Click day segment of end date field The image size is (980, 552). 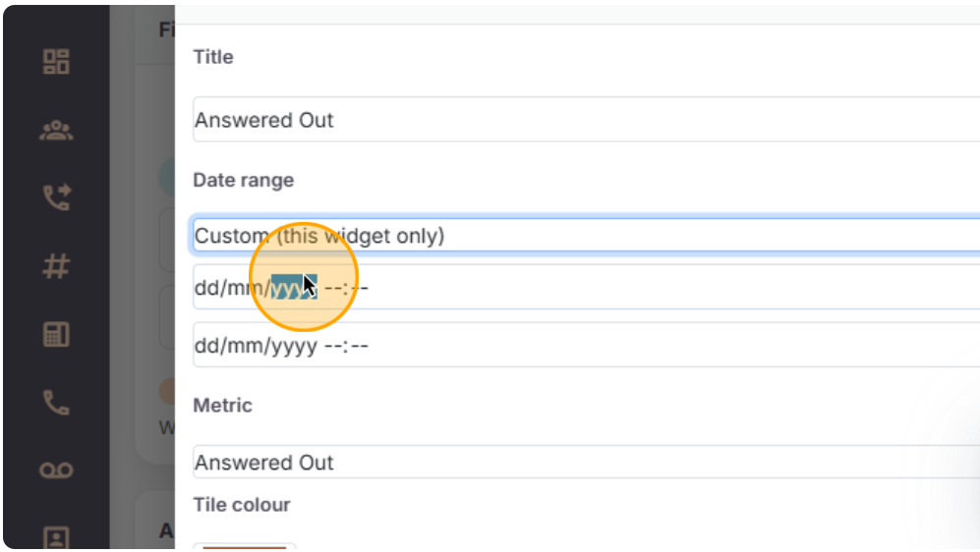point(205,346)
